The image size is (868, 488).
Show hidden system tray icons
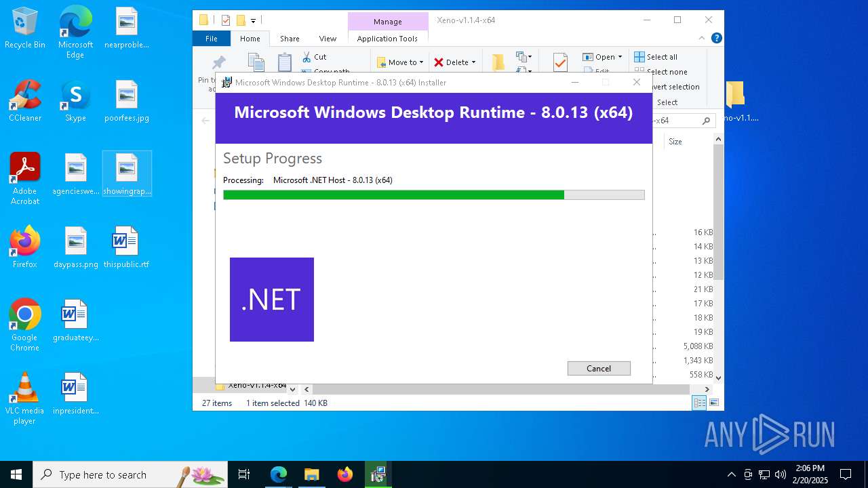731,474
